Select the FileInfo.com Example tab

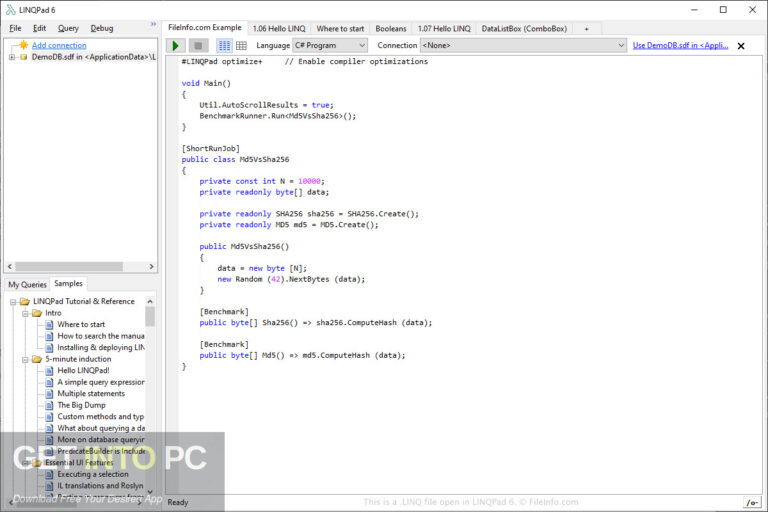pos(205,27)
